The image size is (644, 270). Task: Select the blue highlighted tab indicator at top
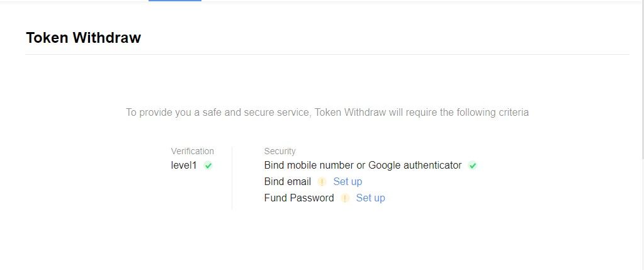click(175, 1)
